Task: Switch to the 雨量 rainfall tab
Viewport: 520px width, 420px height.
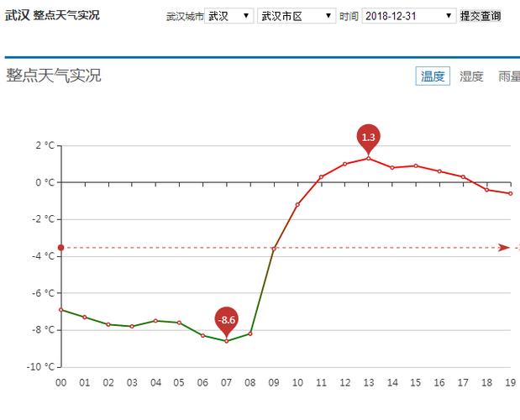Action: point(509,76)
